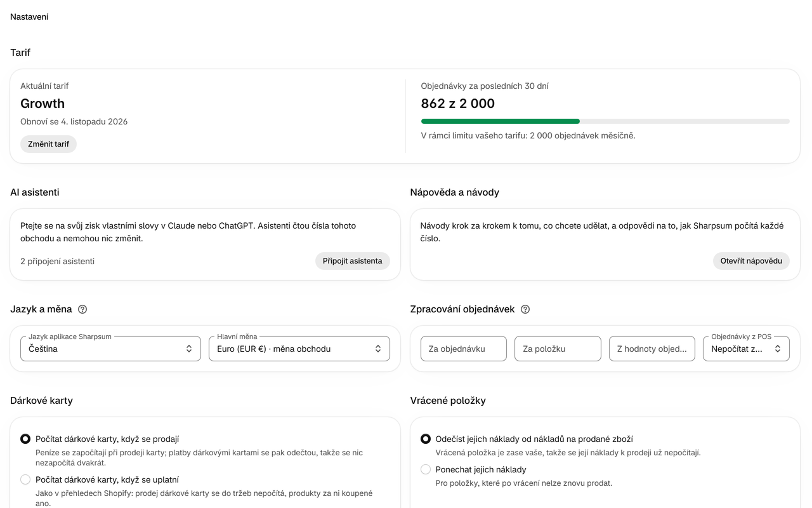The image size is (812, 508).
Task: Click the orders usage progress bar
Action: tap(605, 121)
